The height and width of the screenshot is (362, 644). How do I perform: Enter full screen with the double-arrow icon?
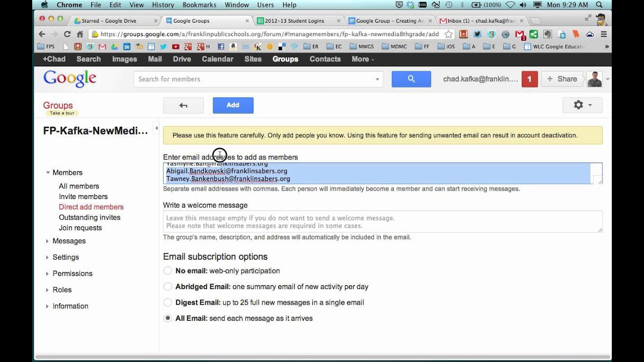[x=588, y=18]
